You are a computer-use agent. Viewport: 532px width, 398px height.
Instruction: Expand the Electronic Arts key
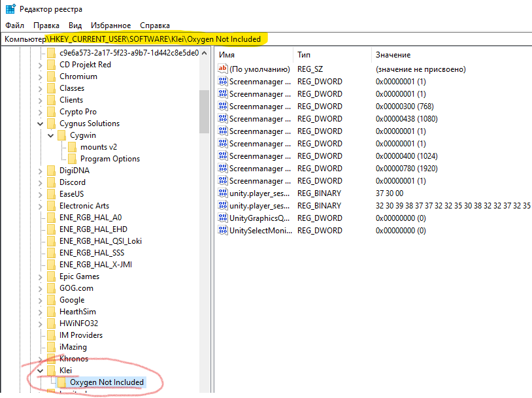[x=40, y=207]
